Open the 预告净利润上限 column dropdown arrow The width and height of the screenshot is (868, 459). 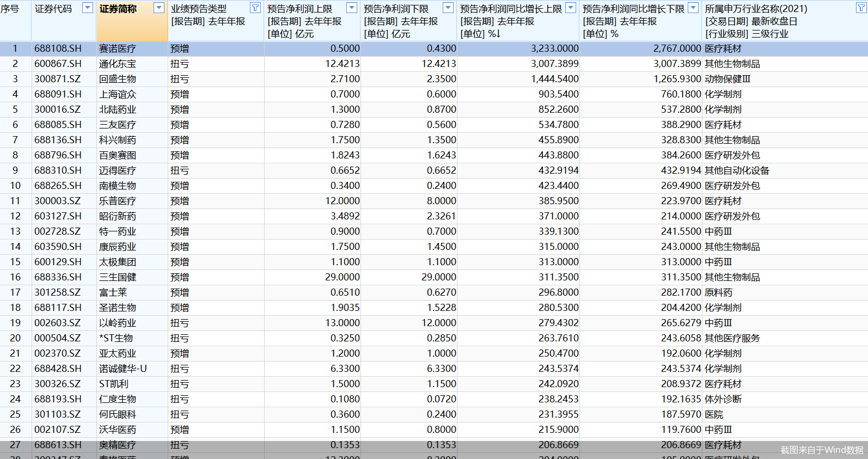[352, 8]
